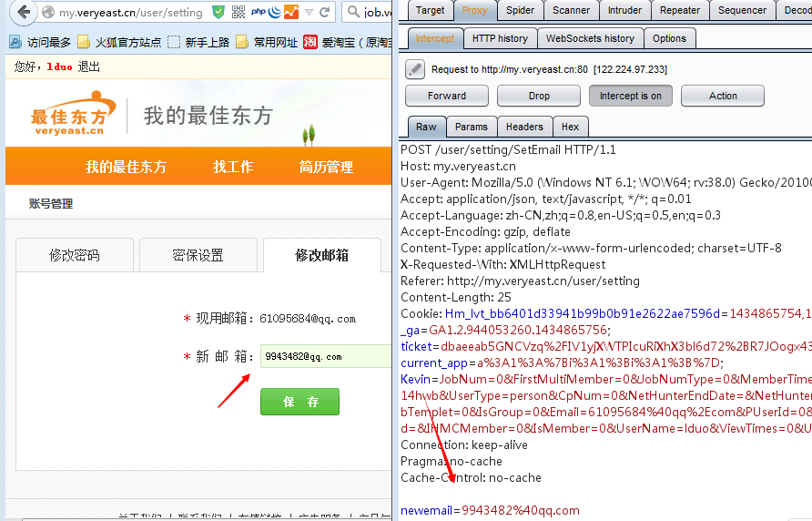Screen dimensions: 812x521
Task: Open the 常用网址 bookmark folder
Action: click(267, 42)
